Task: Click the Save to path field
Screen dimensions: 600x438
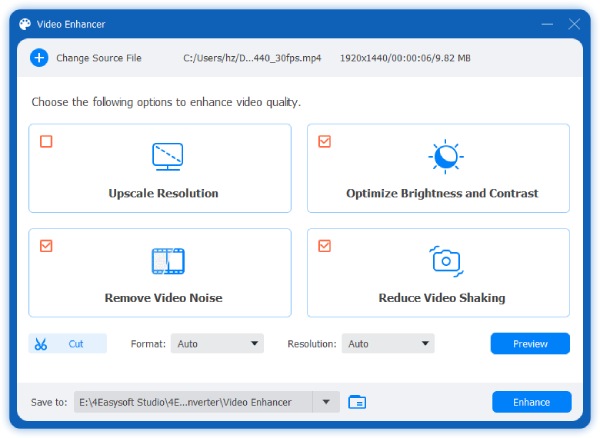Action: (192, 402)
